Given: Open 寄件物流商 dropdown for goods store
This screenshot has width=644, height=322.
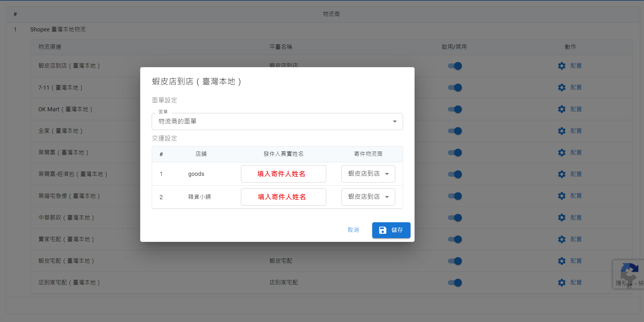Looking at the screenshot, I should click(x=368, y=174).
